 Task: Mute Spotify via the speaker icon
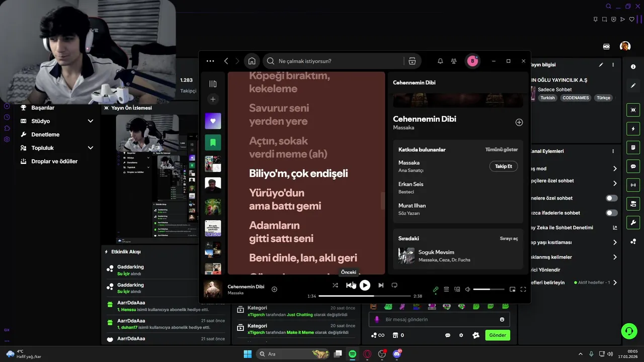pyautogui.click(x=467, y=289)
